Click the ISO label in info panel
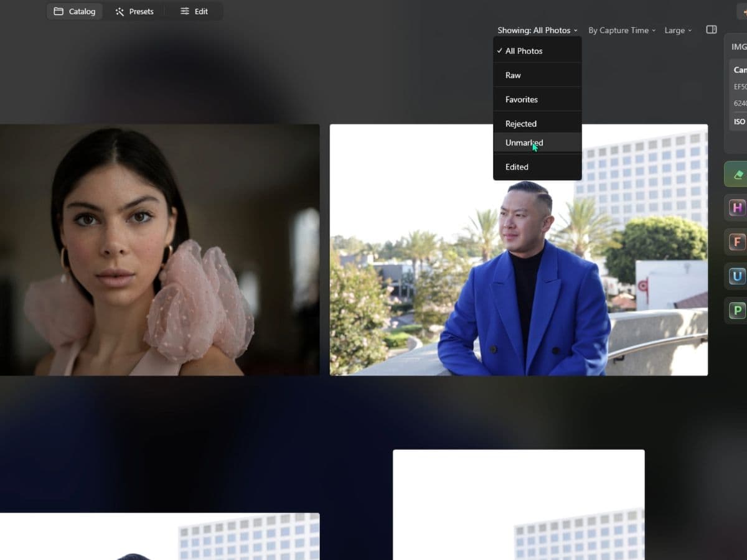 (740, 121)
